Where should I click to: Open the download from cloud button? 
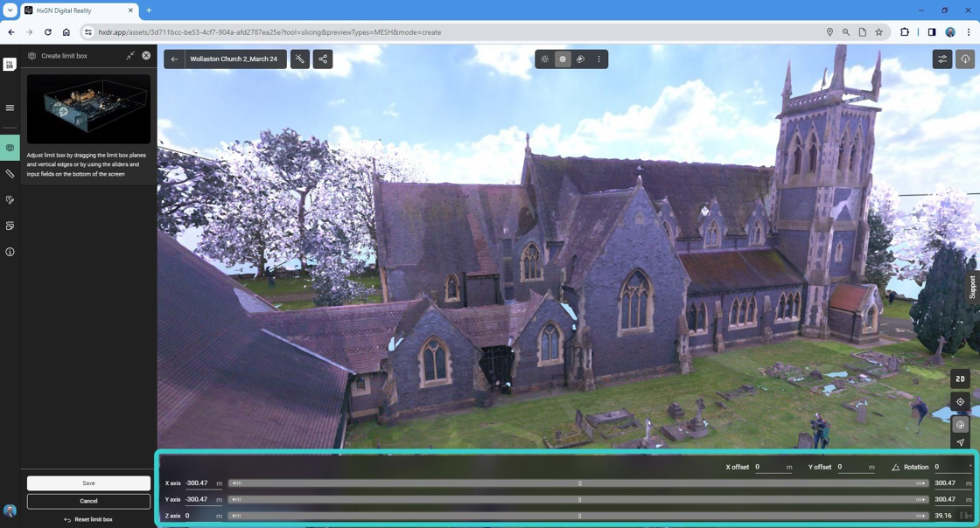tap(965, 59)
